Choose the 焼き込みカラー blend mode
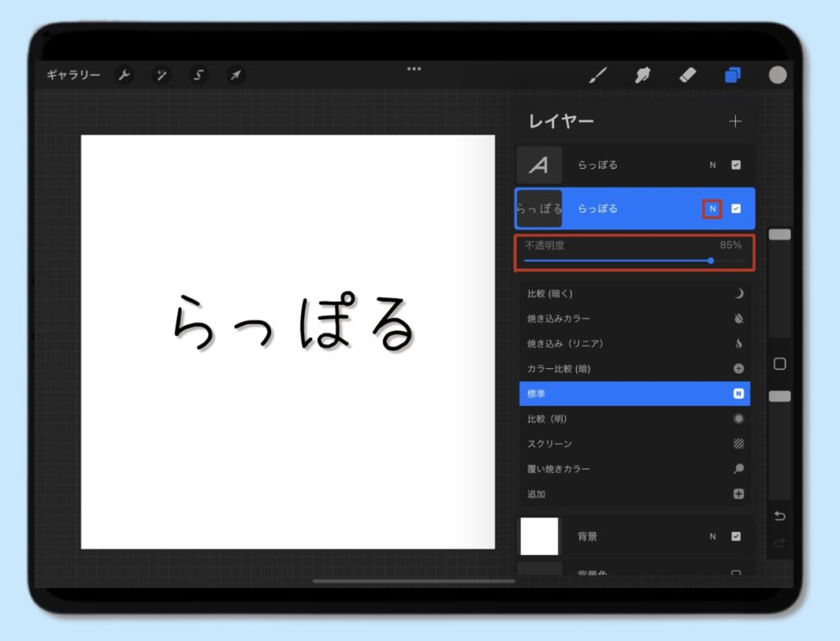This screenshot has width=840, height=641. (635, 319)
